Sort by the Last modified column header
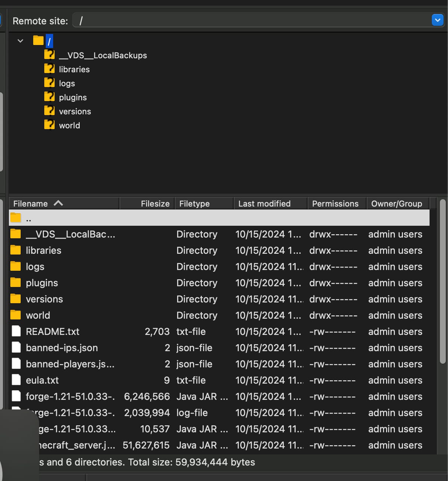The width and height of the screenshot is (448, 481). (x=264, y=204)
